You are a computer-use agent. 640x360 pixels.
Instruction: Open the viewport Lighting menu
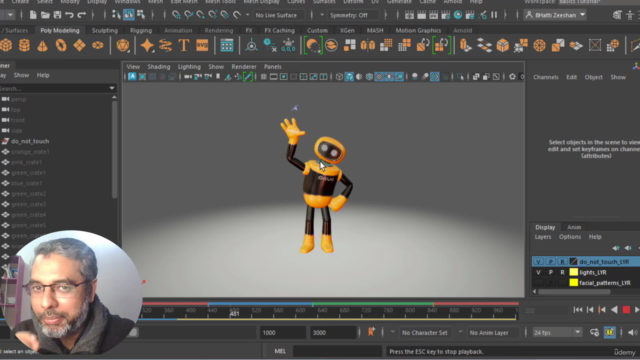(x=189, y=67)
